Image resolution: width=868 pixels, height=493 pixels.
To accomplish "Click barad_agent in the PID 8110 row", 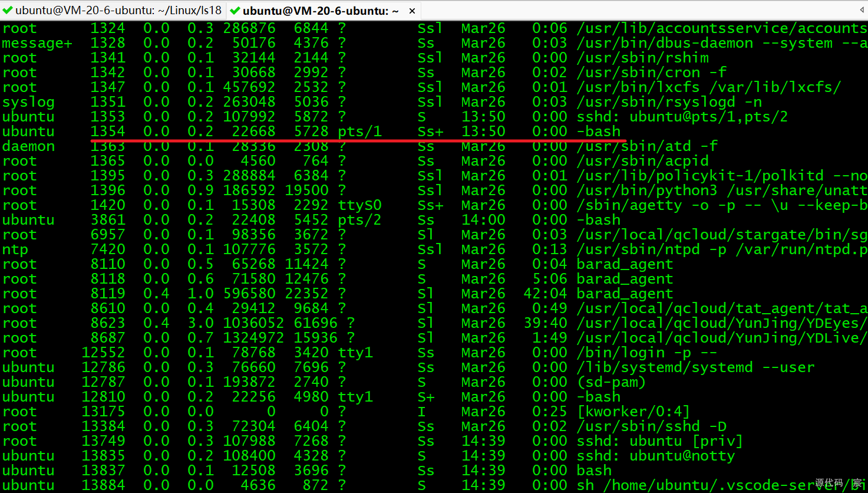I will pyautogui.click(x=625, y=264).
